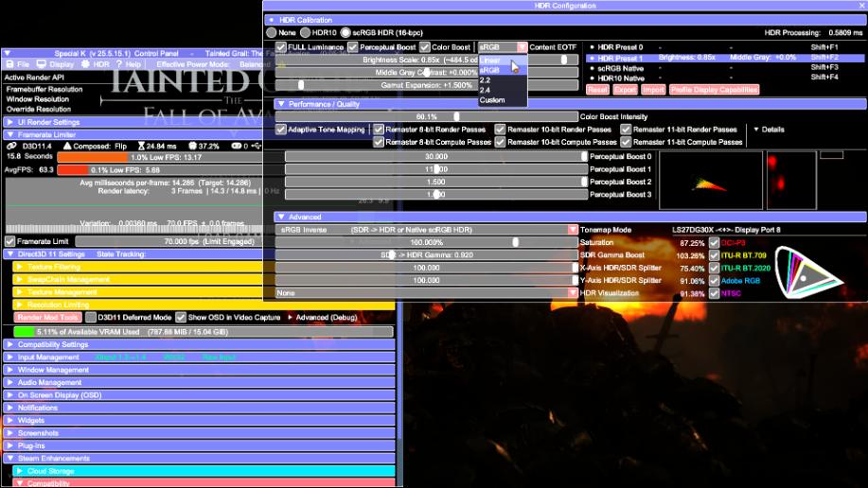Toggle D3D11 Deferred Mode checkbox
Viewport: 868px width, 488px height.
tap(91, 318)
